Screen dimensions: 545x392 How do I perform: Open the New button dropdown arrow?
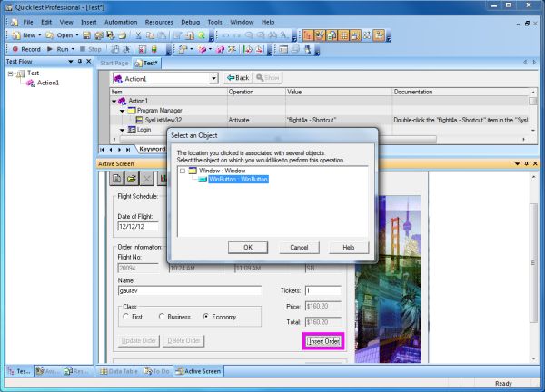coord(40,35)
